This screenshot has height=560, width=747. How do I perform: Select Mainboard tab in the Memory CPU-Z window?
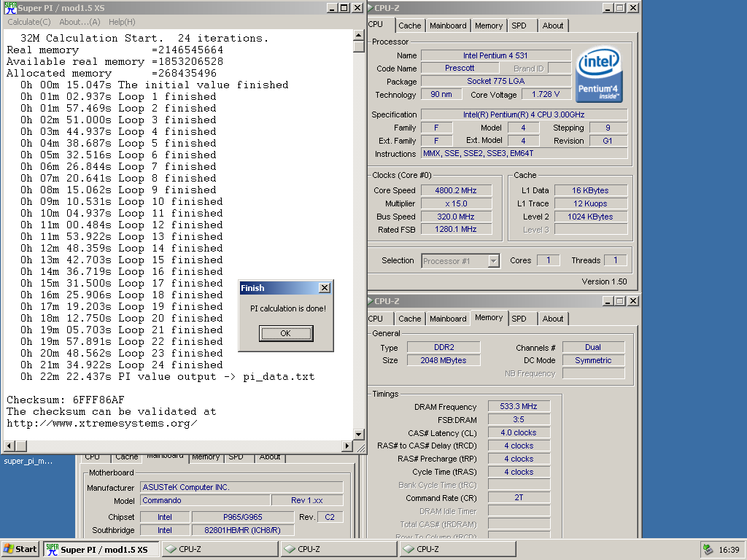coord(448,319)
